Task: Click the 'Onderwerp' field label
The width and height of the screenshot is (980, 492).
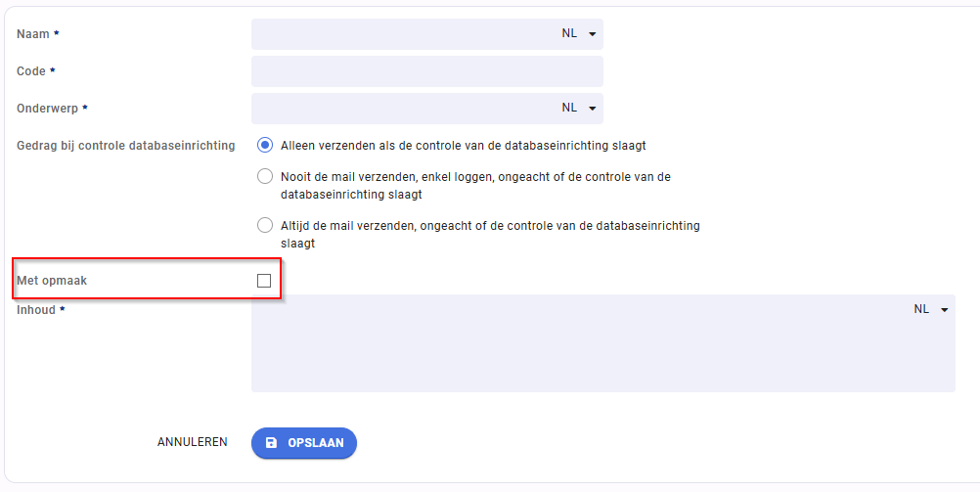Action: (x=48, y=109)
